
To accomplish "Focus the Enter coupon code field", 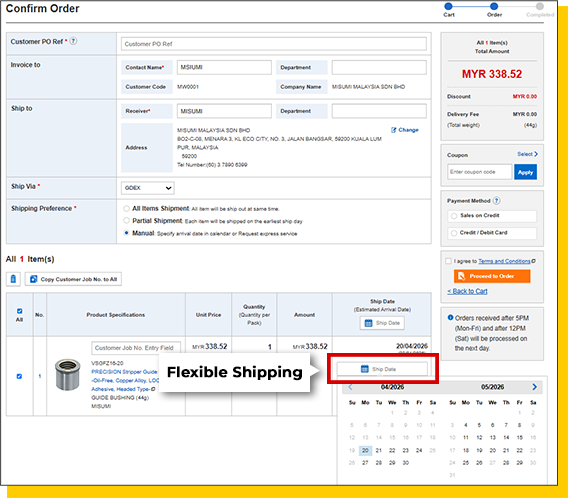I will pyautogui.click(x=480, y=172).
